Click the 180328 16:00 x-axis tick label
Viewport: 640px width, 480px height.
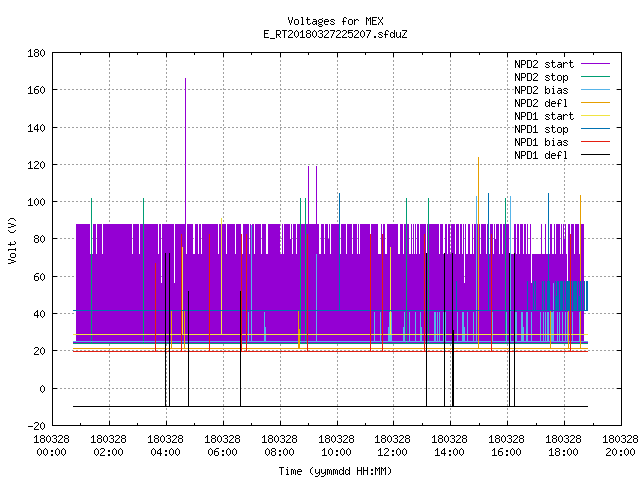pos(507,445)
